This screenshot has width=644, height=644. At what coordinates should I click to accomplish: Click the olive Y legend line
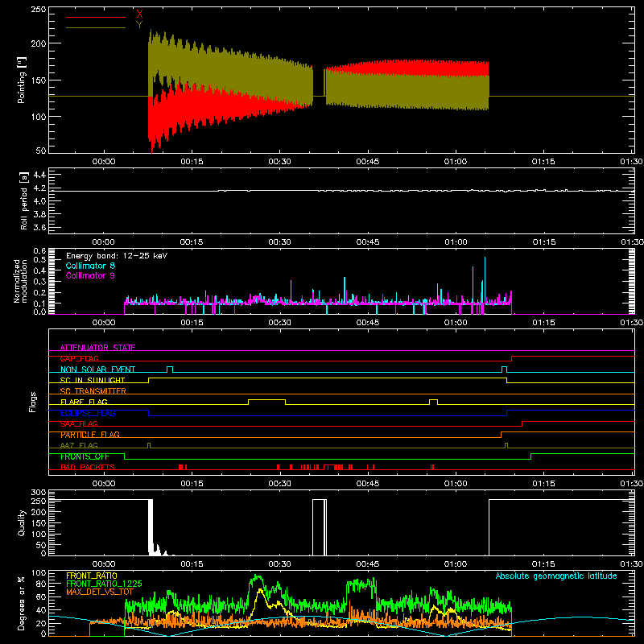click(96, 27)
